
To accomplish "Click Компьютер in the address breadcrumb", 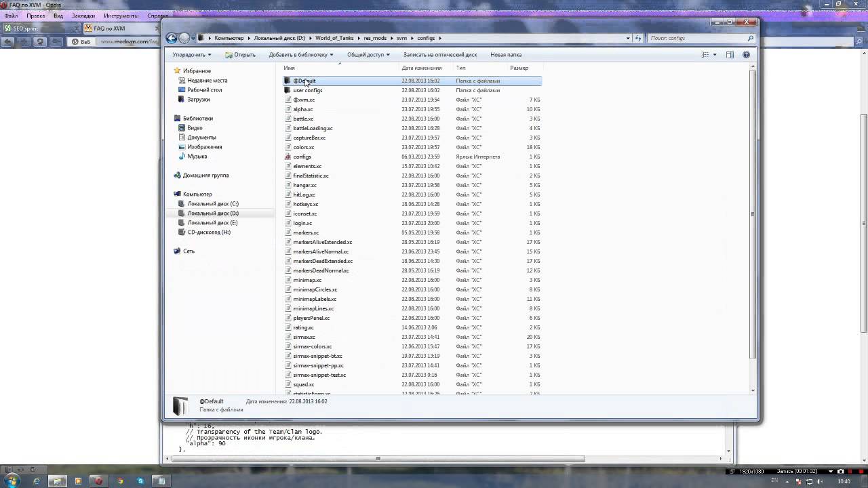I will pyautogui.click(x=229, y=38).
